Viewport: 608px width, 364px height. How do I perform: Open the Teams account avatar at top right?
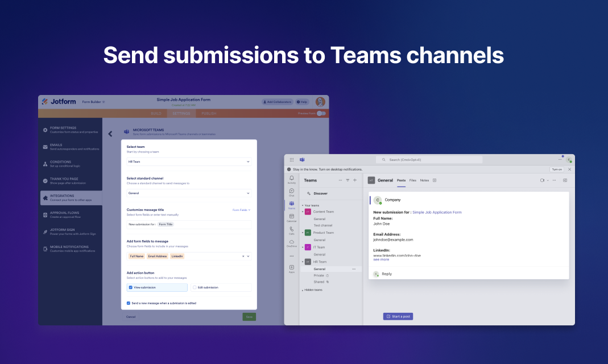coord(569,160)
